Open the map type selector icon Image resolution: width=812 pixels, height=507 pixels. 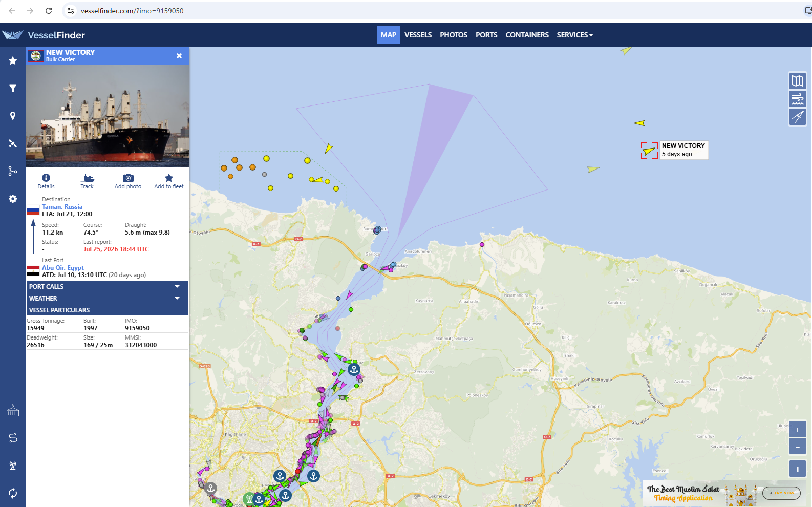[x=798, y=81]
